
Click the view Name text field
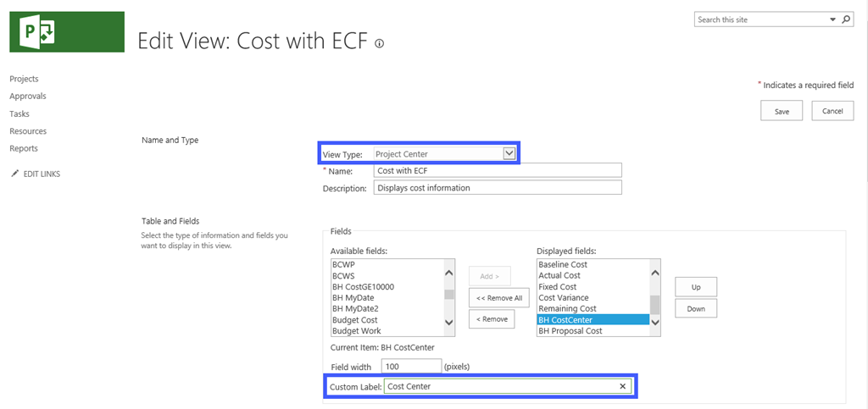(498, 171)
